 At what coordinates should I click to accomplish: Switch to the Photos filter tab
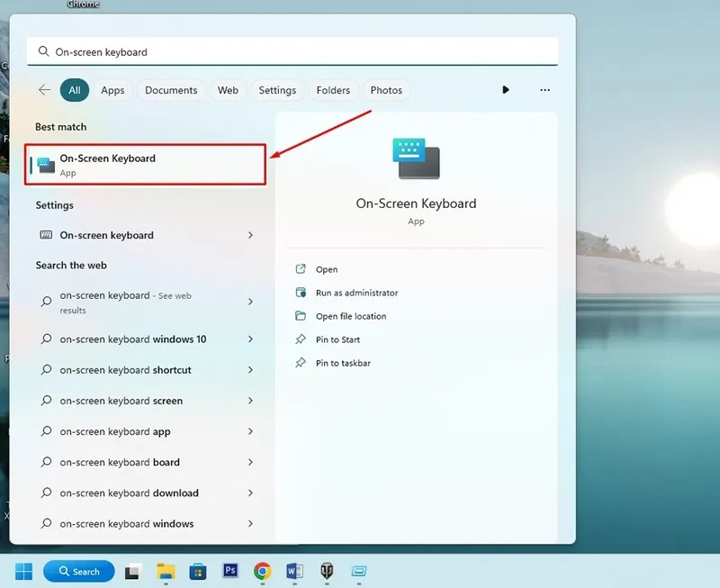(386, 90)
